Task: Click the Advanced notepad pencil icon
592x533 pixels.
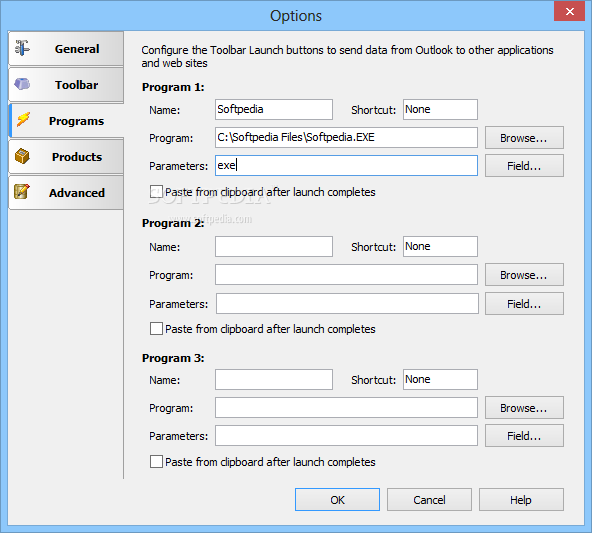Action: [22, 191]
